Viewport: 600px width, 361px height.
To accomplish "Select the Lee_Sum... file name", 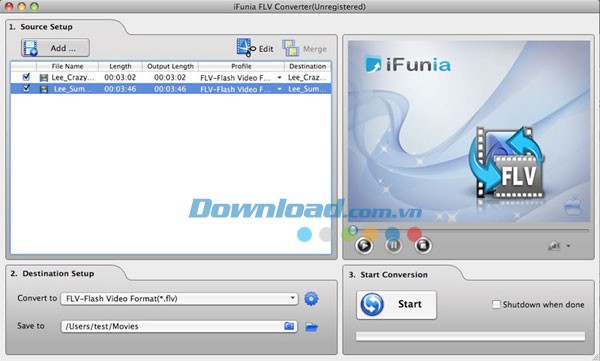I will 72,89.
